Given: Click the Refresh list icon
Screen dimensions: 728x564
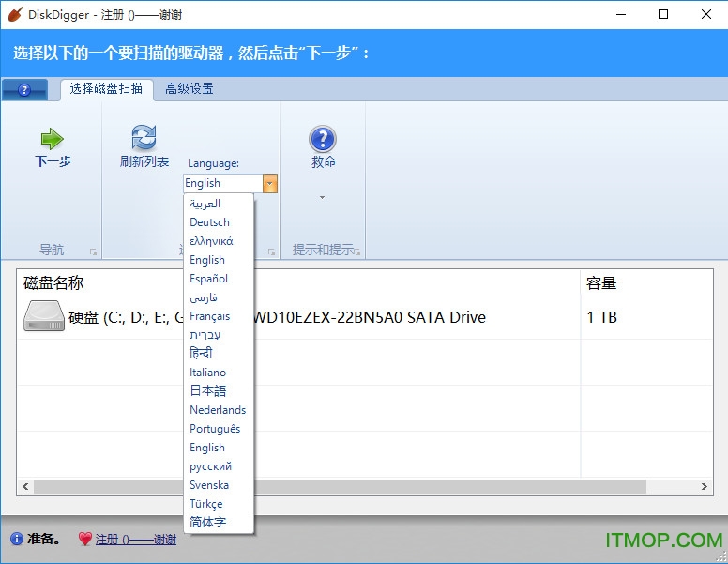Looking at the screenshot, I should (x=144, y=138).
